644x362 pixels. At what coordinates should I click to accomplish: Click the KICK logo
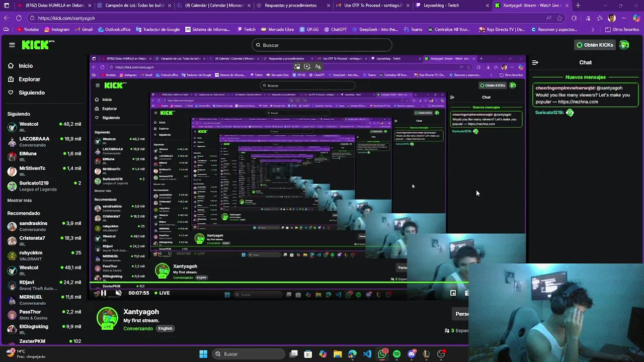click(38, 45)
